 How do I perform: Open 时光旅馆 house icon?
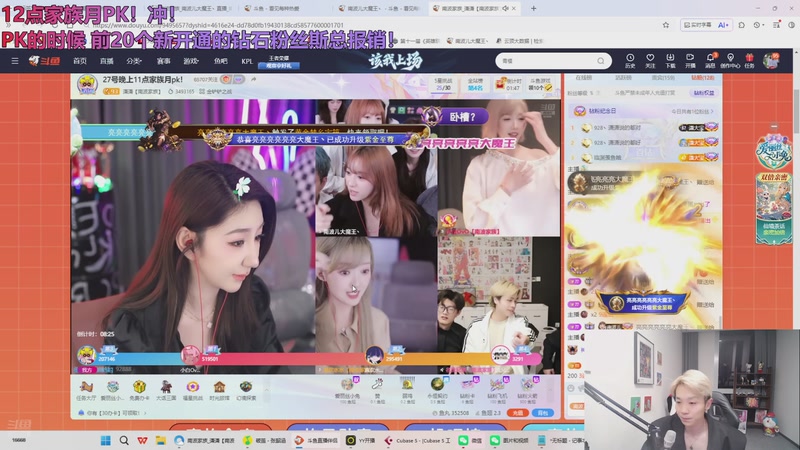219,390
